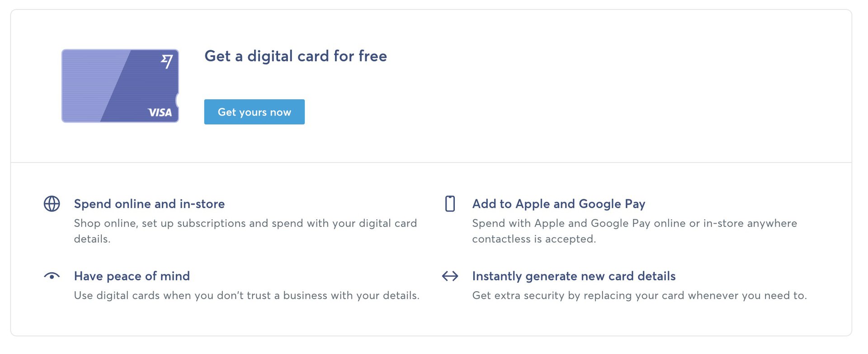The width and height of the screenshot is (868, 354).
Task: Click the contactless is accepted description text
Action: tap(534, 239)
